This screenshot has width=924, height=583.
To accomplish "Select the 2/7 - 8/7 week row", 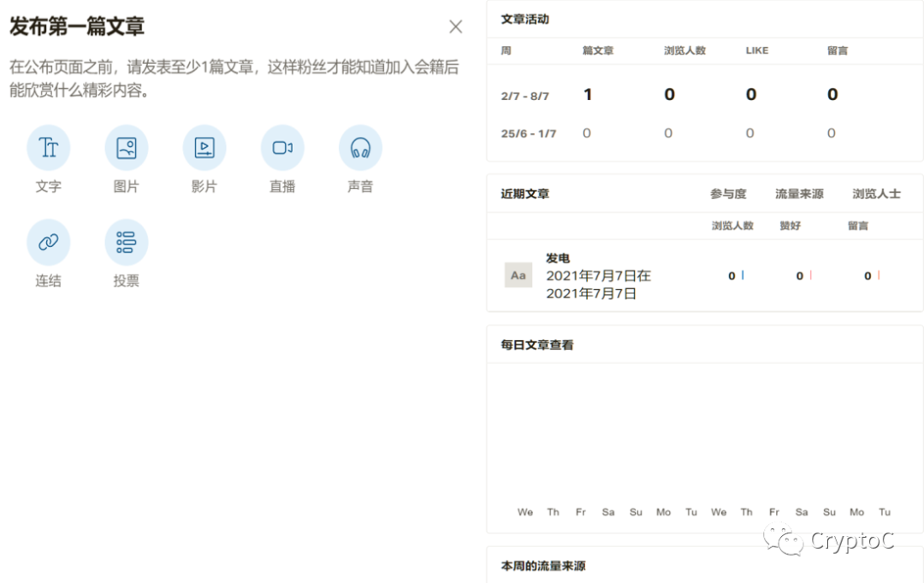I will tap(524, 96).
